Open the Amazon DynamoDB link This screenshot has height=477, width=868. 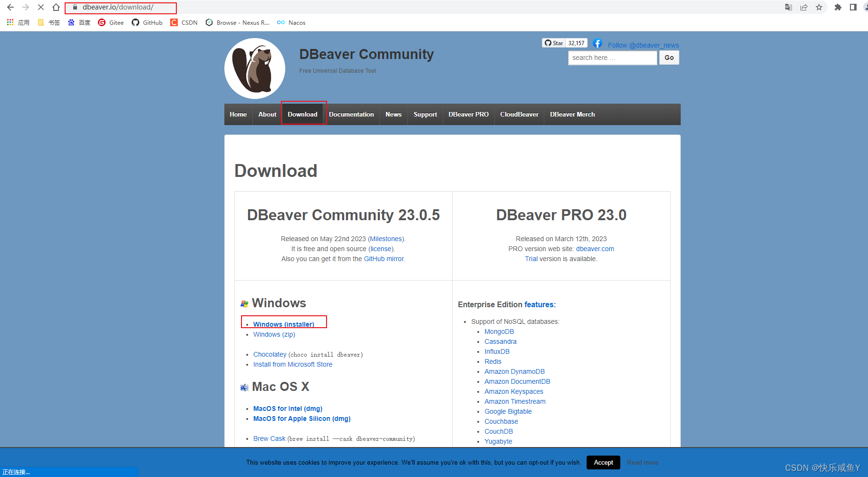[515, 371]
